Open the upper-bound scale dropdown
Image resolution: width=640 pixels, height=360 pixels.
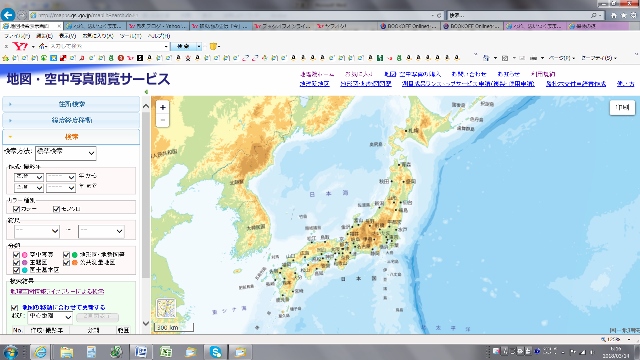[x=101, y=231]
